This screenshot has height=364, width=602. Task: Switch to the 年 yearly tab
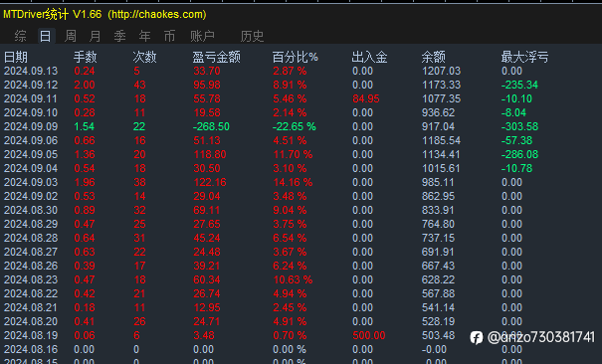pyautogui.click(x=144, y=36)
